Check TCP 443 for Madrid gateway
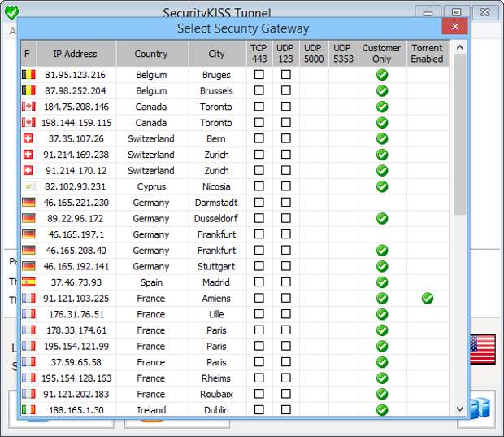This screenshot has width=504, height=437. click(x=259, y=282)
